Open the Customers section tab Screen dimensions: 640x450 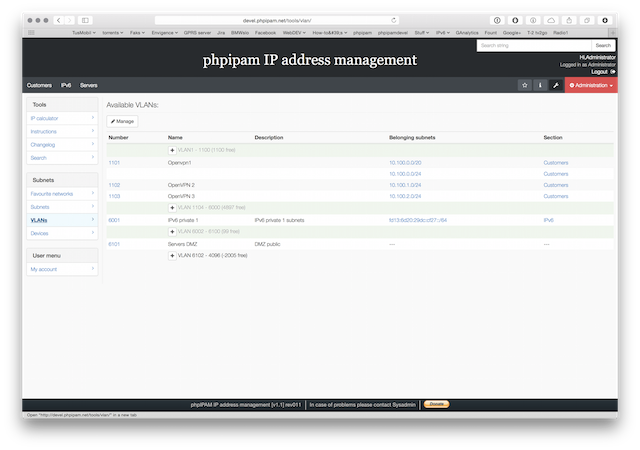[x=39, y=85]
